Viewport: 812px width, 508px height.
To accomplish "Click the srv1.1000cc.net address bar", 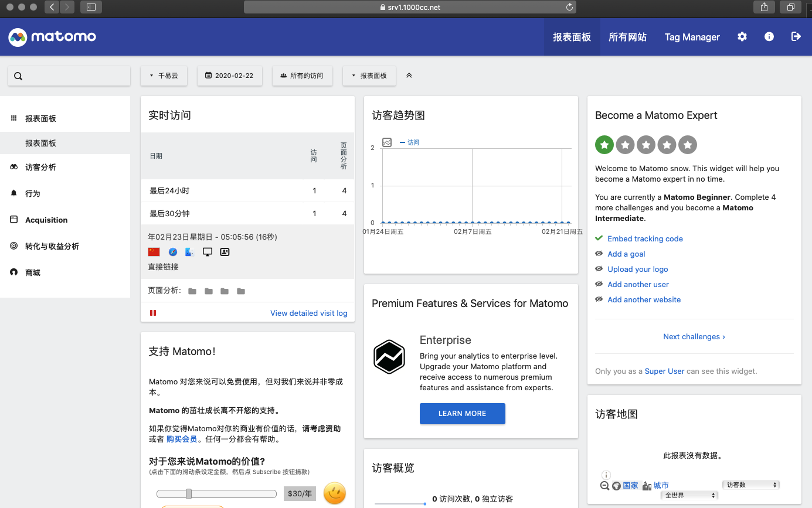I will tap(410, 7).
